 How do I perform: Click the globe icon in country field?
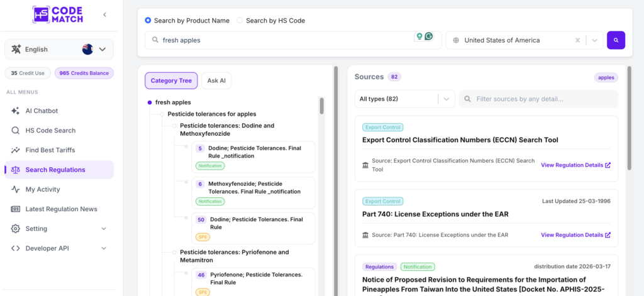pos(455,40)
